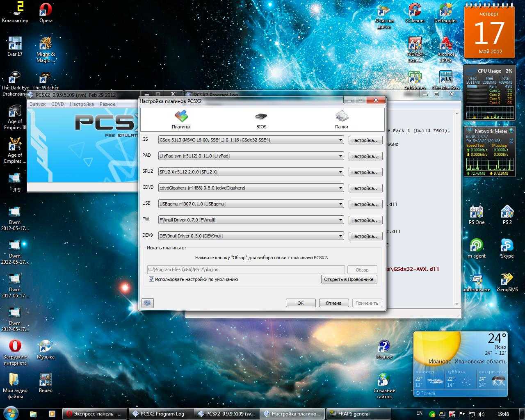Click the Открыть в Проводнике button

click(349, 279)
